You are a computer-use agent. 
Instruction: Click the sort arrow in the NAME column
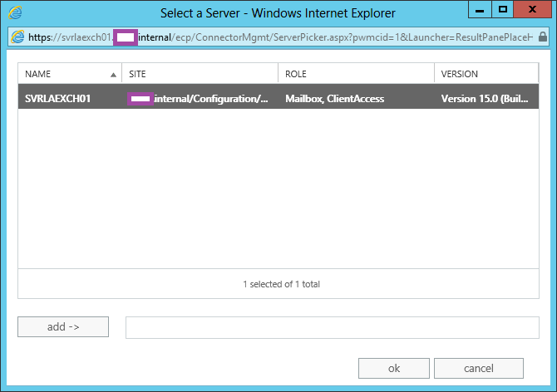point(113,74)
